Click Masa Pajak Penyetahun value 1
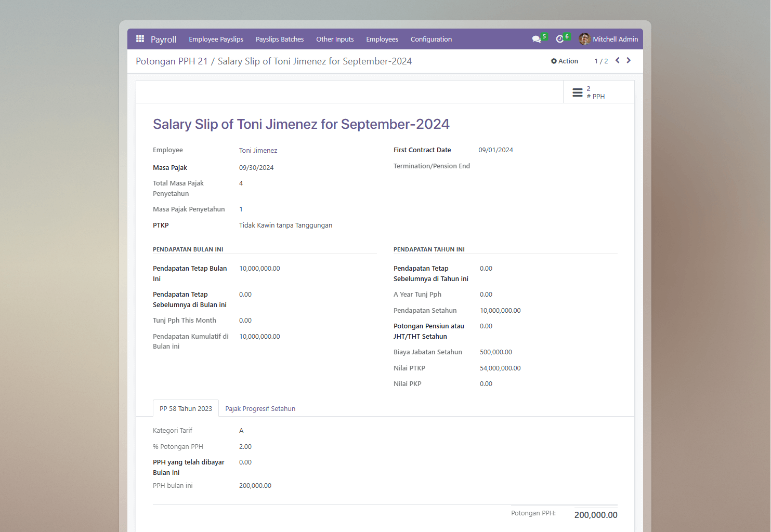Viewport: 771px width, 532px height. (241, 209)
